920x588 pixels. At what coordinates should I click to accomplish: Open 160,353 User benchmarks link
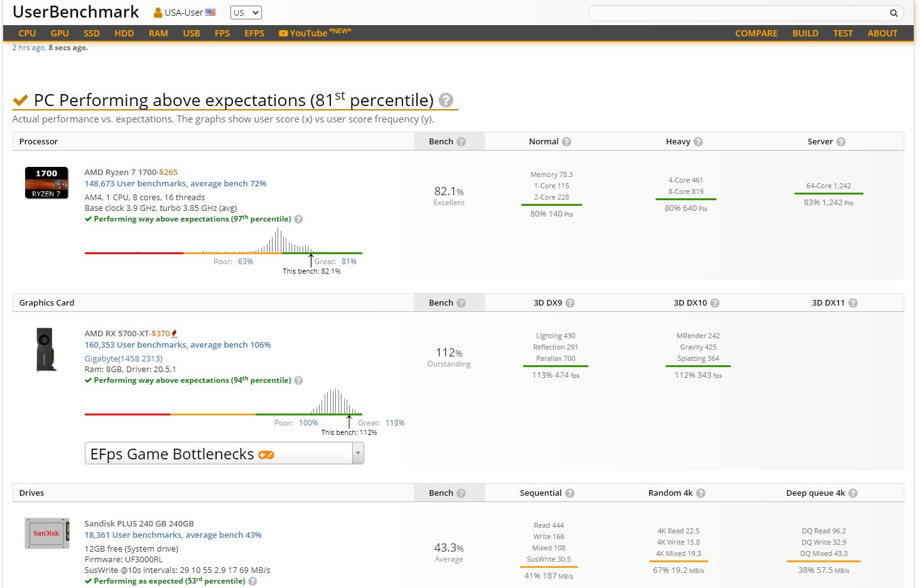coord(178,345)
